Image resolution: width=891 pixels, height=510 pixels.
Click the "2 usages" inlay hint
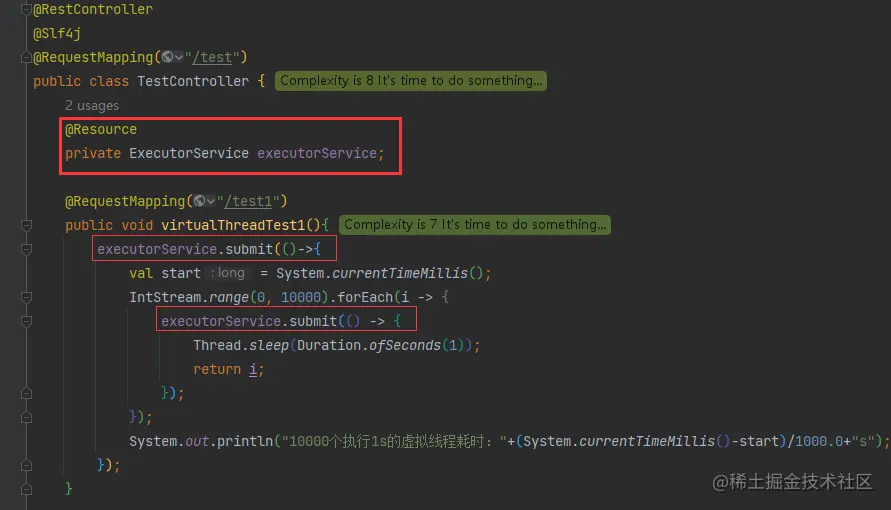[91, 106]
